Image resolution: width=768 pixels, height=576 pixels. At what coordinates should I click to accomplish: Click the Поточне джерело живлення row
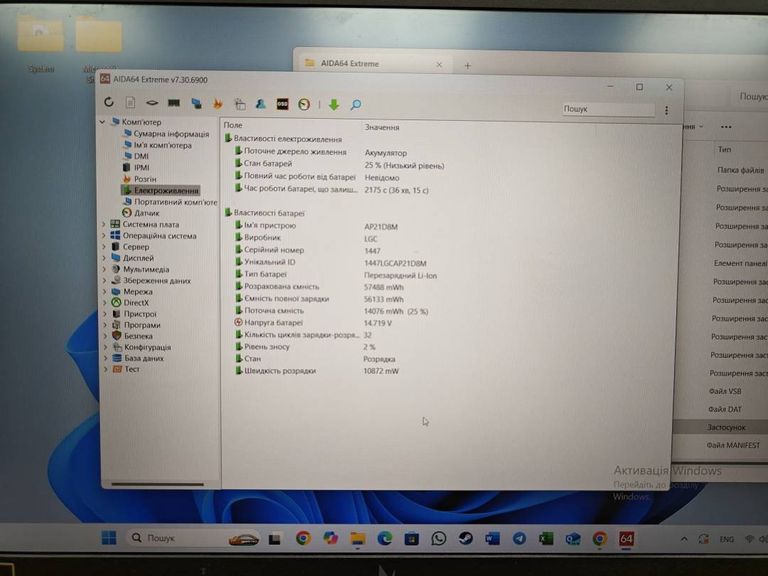coord(321,152)
